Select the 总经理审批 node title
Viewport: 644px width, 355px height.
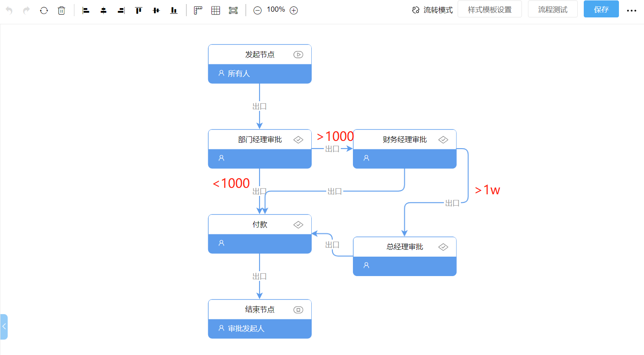coord(405,247)
